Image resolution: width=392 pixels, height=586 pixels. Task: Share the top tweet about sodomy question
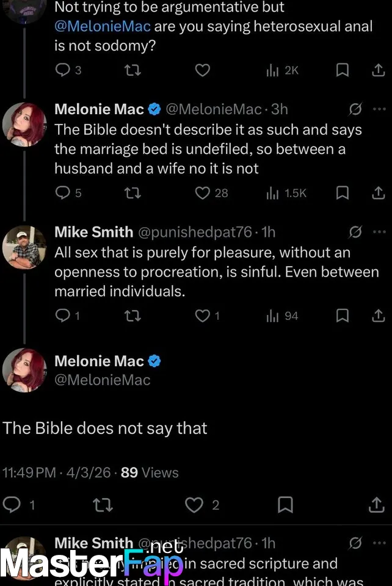378,70
